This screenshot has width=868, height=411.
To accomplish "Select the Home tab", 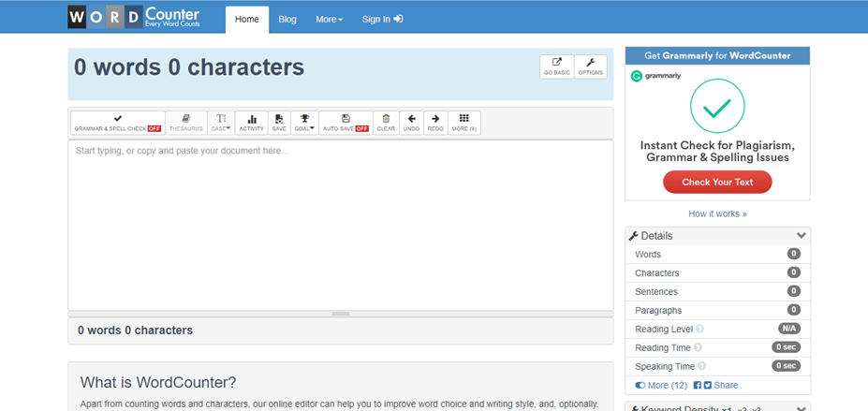I will (x=247, y=19).
